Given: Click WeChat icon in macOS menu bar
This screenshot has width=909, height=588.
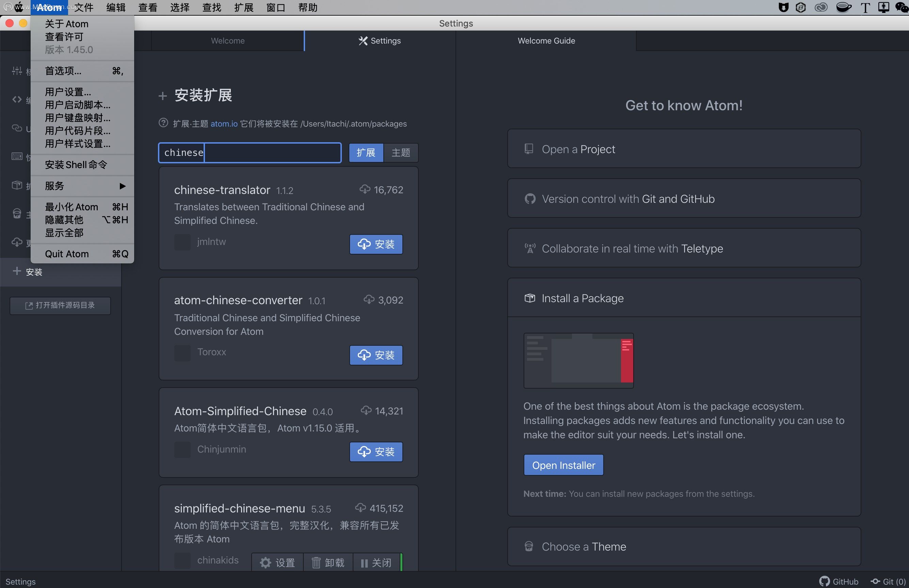Looking at the screenshot, I should (902, 7).
